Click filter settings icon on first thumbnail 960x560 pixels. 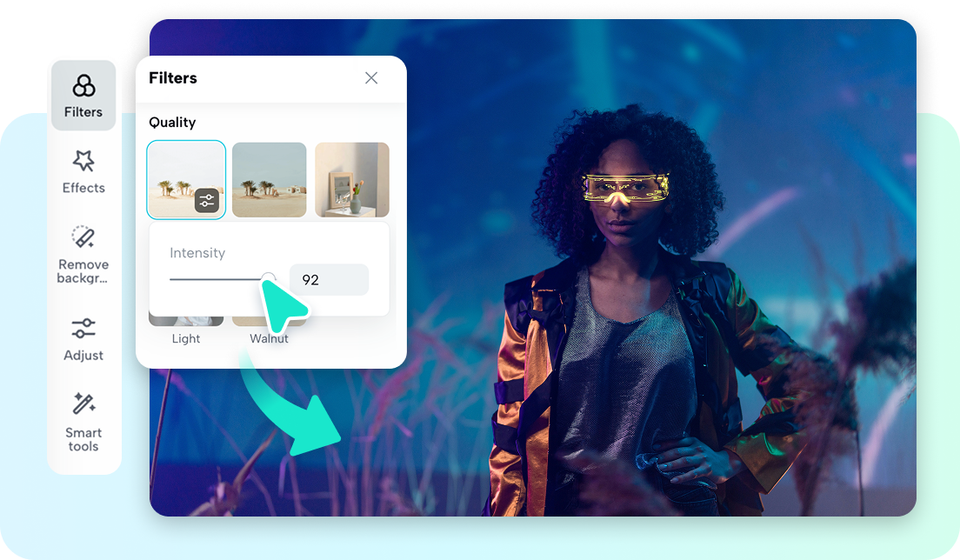point(207,201)
